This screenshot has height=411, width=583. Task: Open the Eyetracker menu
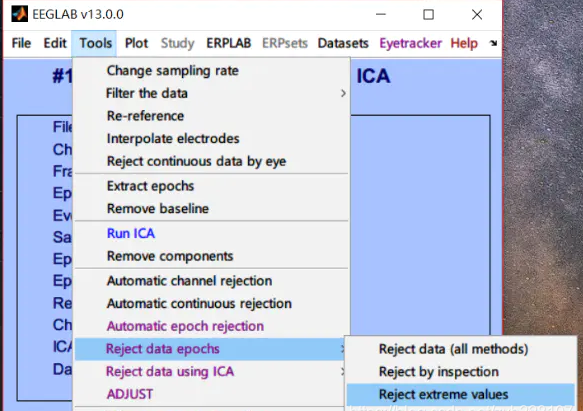pos(410,43)
